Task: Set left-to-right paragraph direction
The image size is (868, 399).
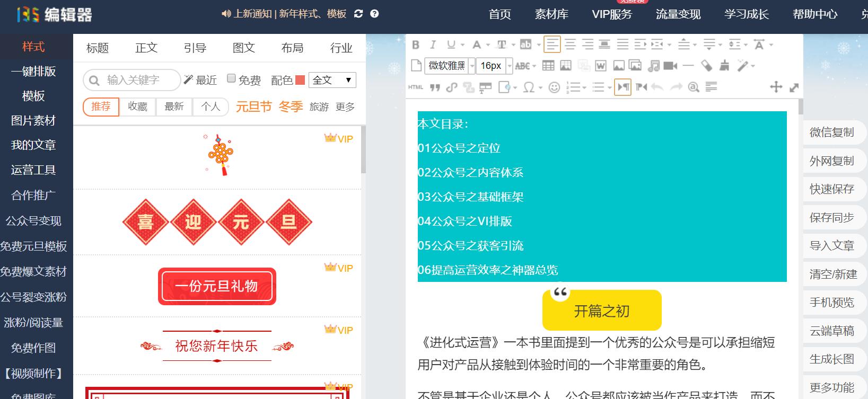Action: click(622, 87)
